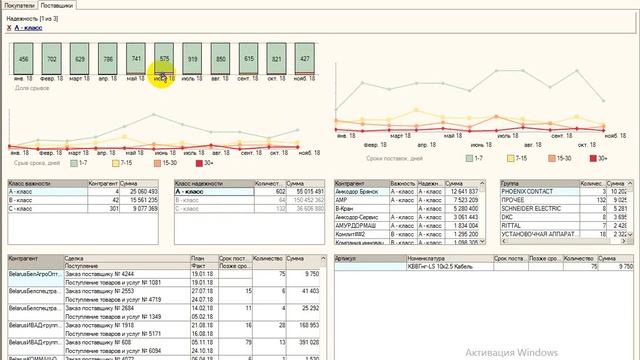Viewport: 640px width, 360px height.
Task: Select the апр. 18 bar showing 786
Action: (x=108, y=59)
